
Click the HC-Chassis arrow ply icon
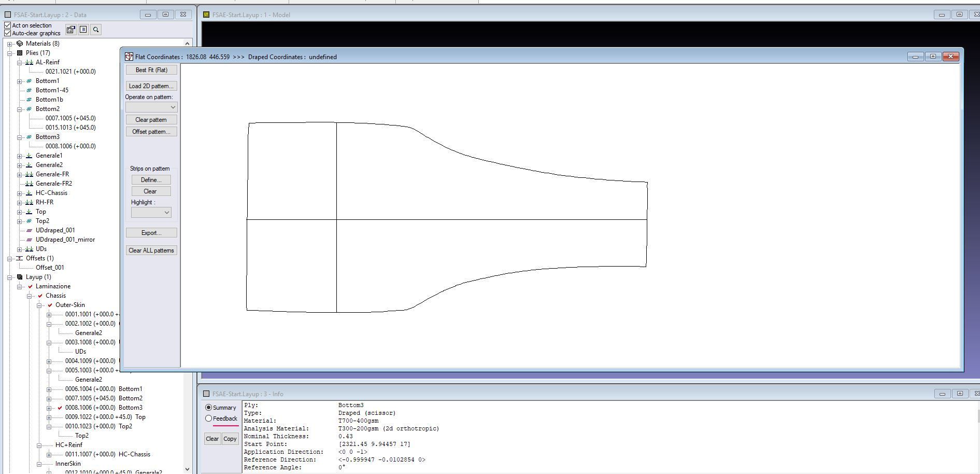29,193
